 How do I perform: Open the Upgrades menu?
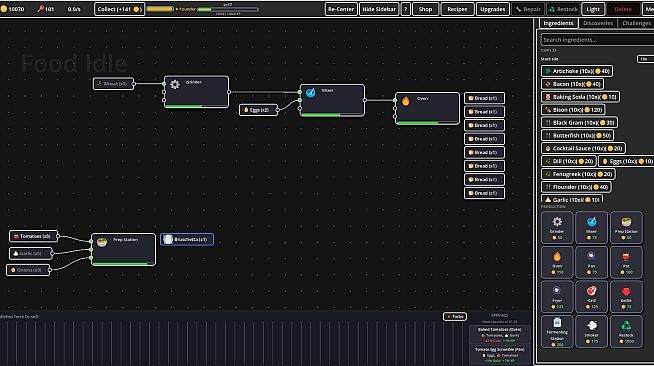point(493,9)
